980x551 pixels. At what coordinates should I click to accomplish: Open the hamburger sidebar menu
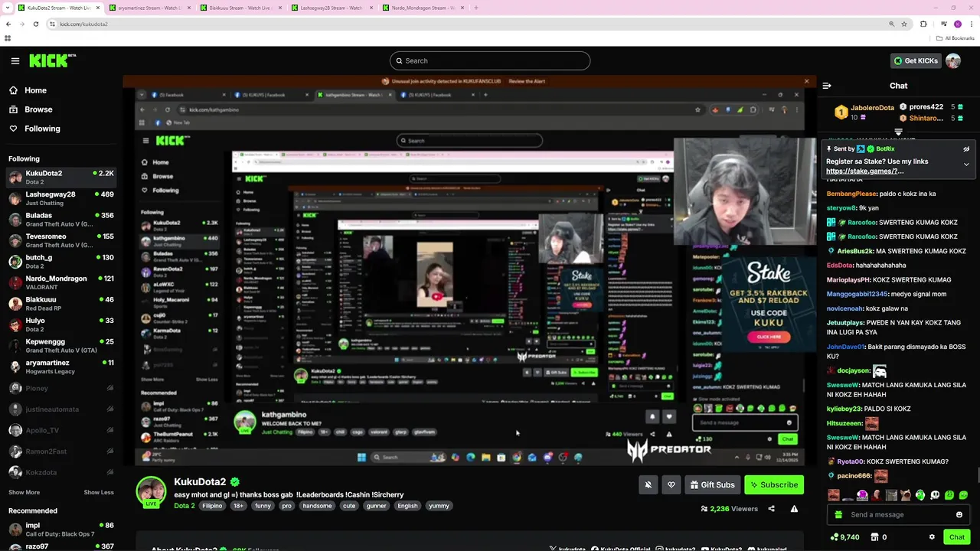pos(15,60)
